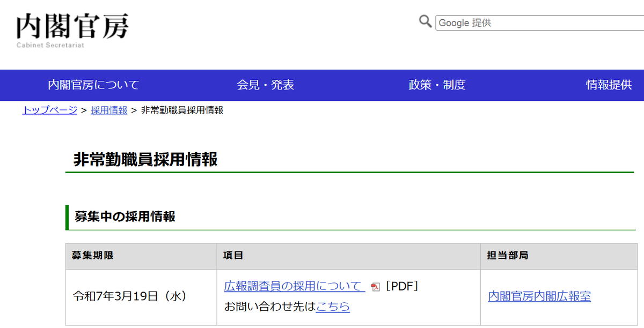Open 内閣官房内閣広報室 department link
Viewport: 644px width, 328px height.
539,296
